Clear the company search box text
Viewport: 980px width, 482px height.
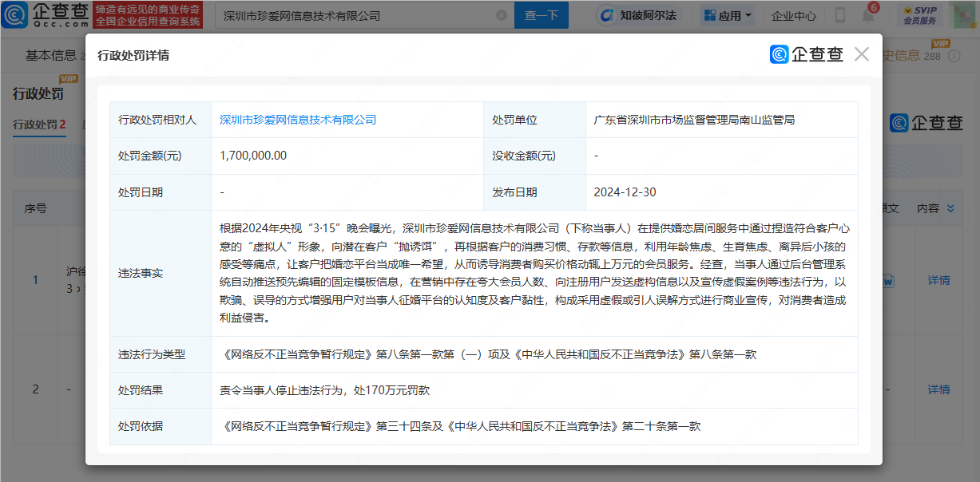click(502, 15)
